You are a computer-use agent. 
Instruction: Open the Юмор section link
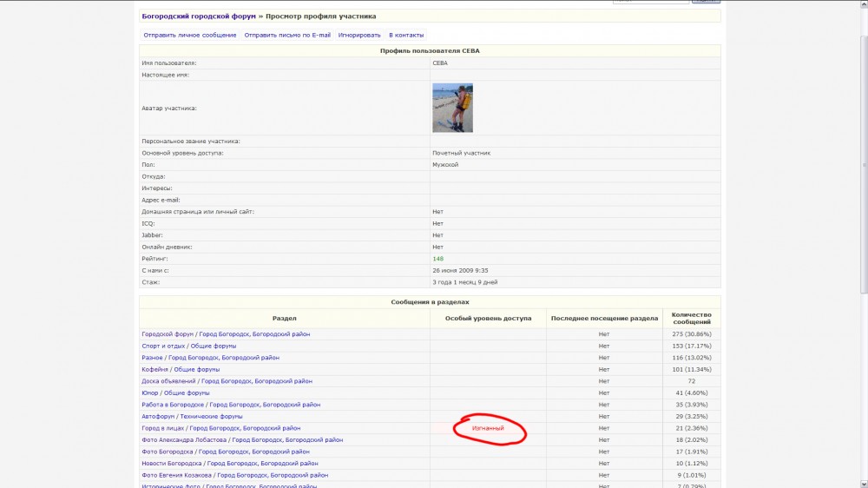[x=150, y=392]
